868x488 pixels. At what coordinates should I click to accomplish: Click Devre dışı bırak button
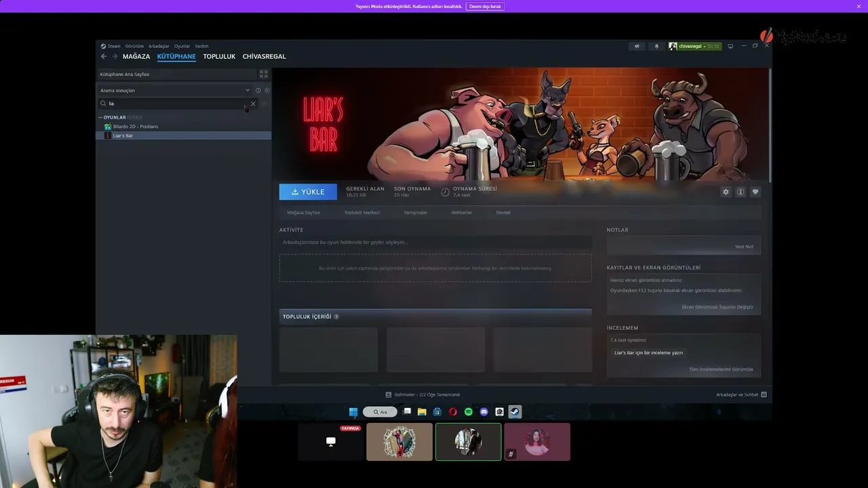485,6
